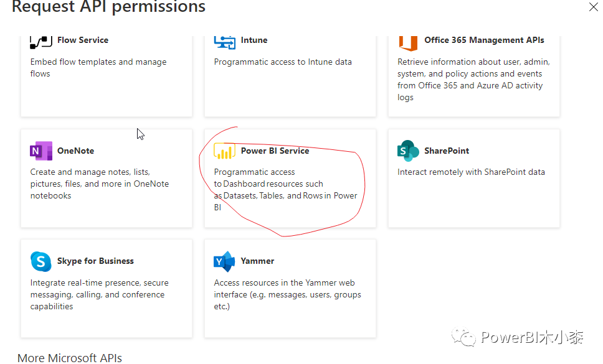Click the Office 365 Management APIs icon
This screenshot has height=364, width=603.
[408, 43]
